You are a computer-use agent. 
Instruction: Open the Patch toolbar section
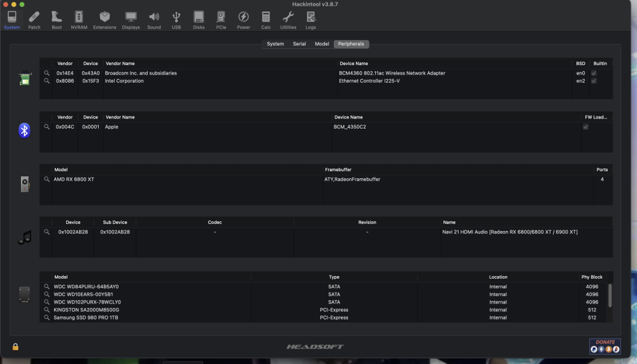(34, 20)
